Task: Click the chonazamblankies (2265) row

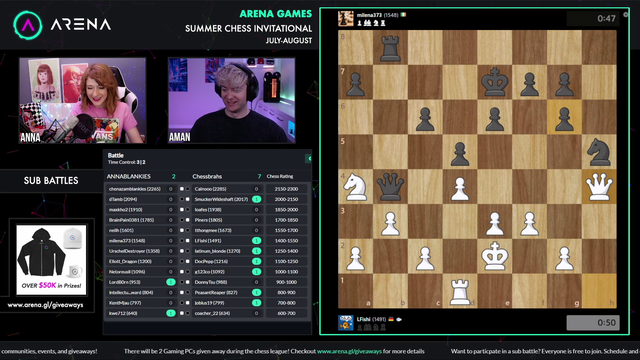Action: pos(141,189)
